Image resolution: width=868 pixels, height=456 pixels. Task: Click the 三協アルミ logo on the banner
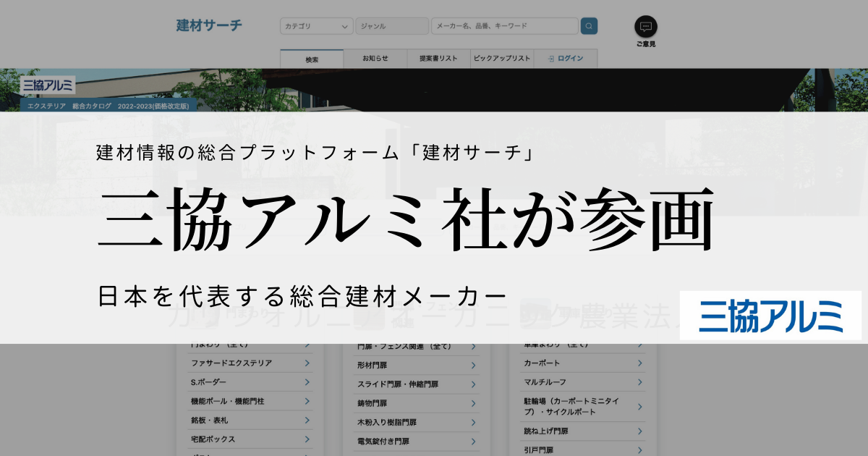point(48,85)
